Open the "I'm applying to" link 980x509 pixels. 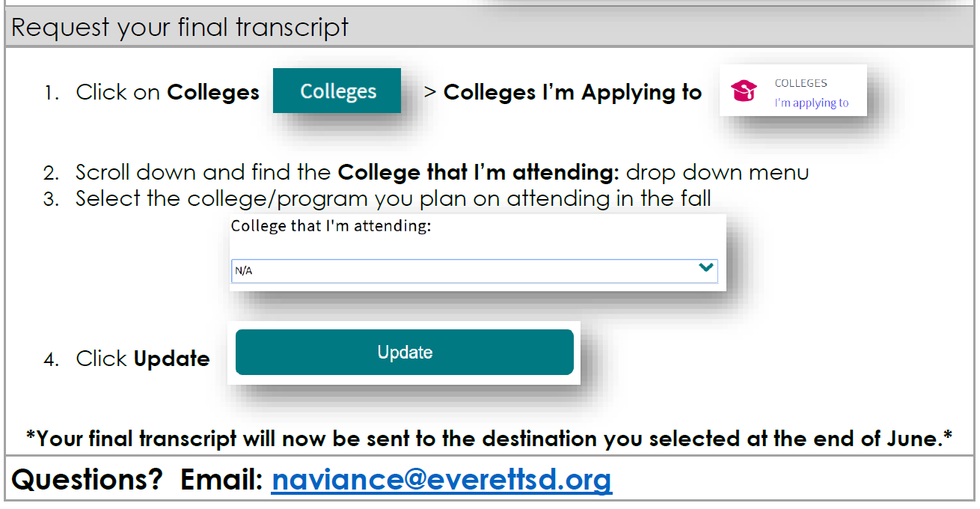[x=812, y=103]
